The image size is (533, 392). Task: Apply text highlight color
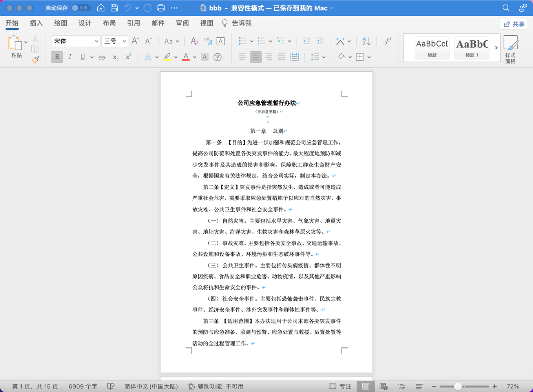(x=168, y=57)
